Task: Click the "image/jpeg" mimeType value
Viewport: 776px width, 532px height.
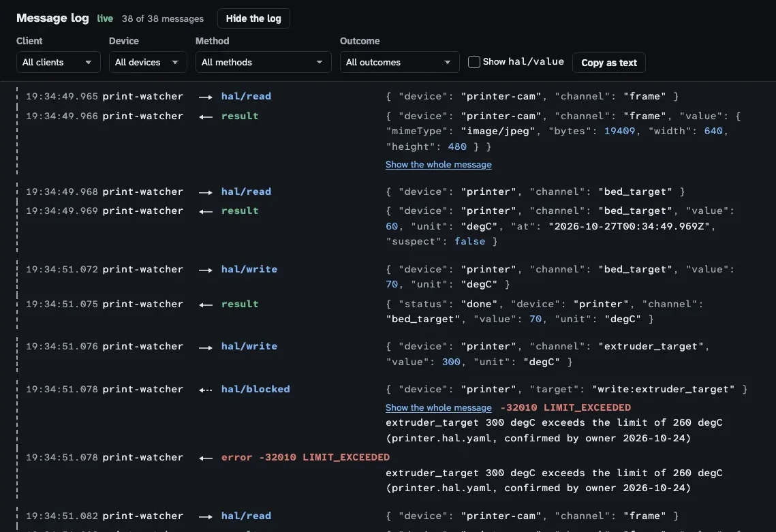Action: click(498, 131)
